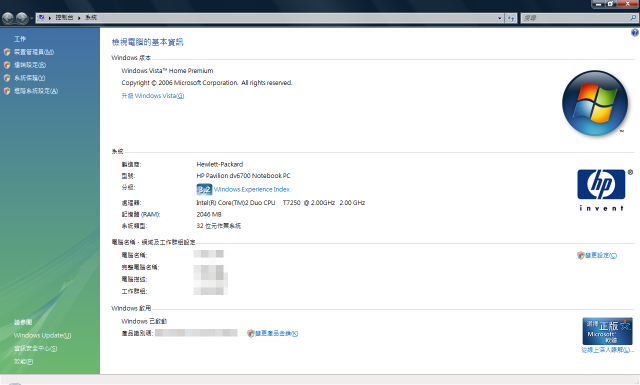Open Windows Update in the See also list
Screen dimensions: 640x385
(x=42, y=335)
